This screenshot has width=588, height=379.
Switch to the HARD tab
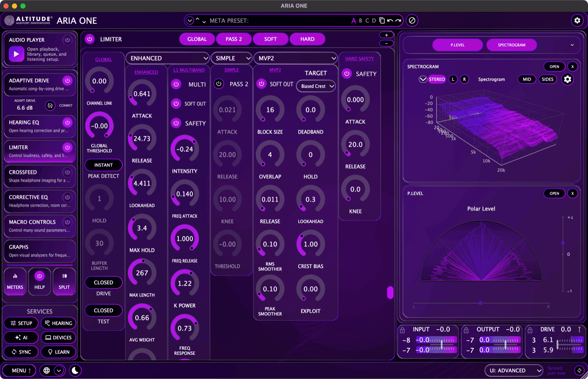pos(307,39)
